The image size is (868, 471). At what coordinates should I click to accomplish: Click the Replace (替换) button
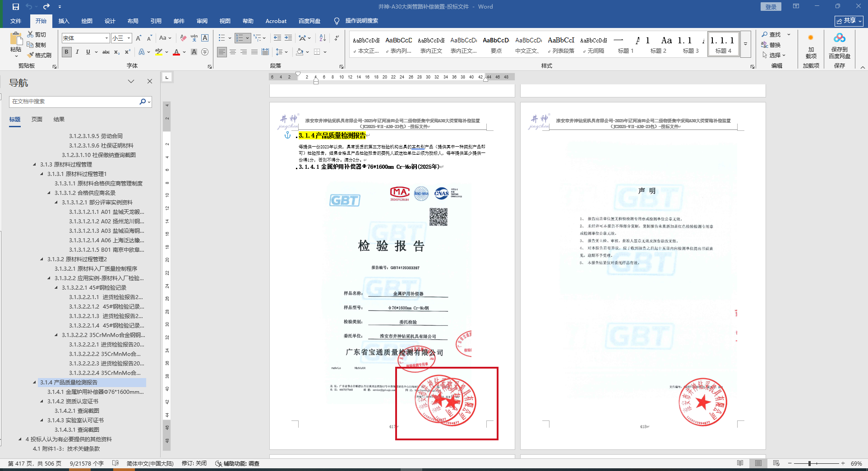tap(771, 45)
